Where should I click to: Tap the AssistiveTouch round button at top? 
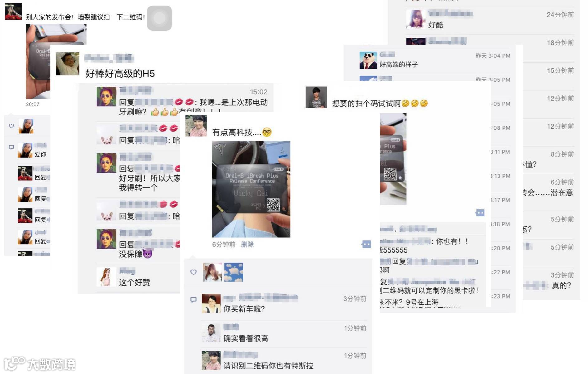159,18
